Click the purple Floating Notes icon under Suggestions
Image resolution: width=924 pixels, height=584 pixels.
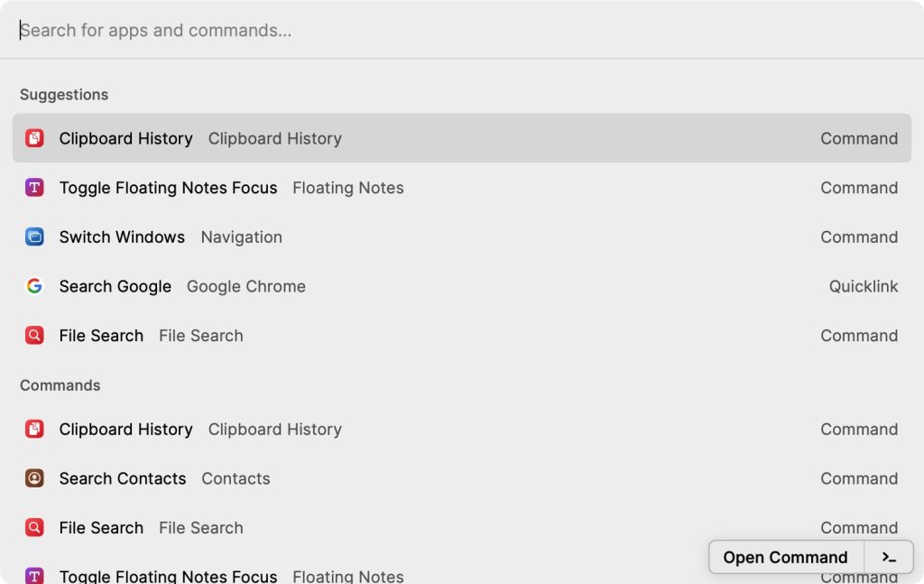point(34,188)
